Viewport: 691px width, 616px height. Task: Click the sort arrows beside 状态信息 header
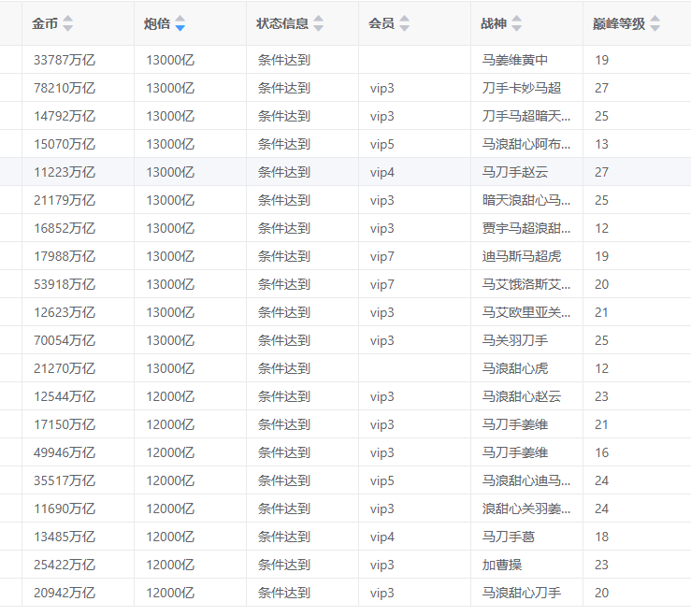pos(319,23)
